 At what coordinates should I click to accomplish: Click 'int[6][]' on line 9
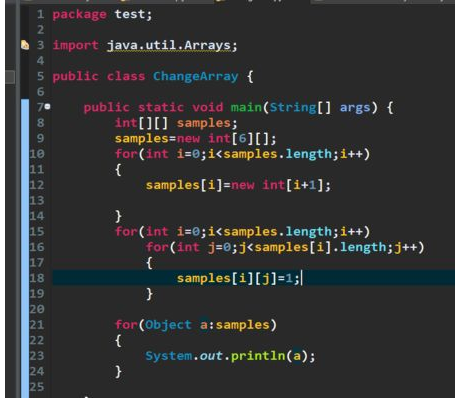click(239, 138)
